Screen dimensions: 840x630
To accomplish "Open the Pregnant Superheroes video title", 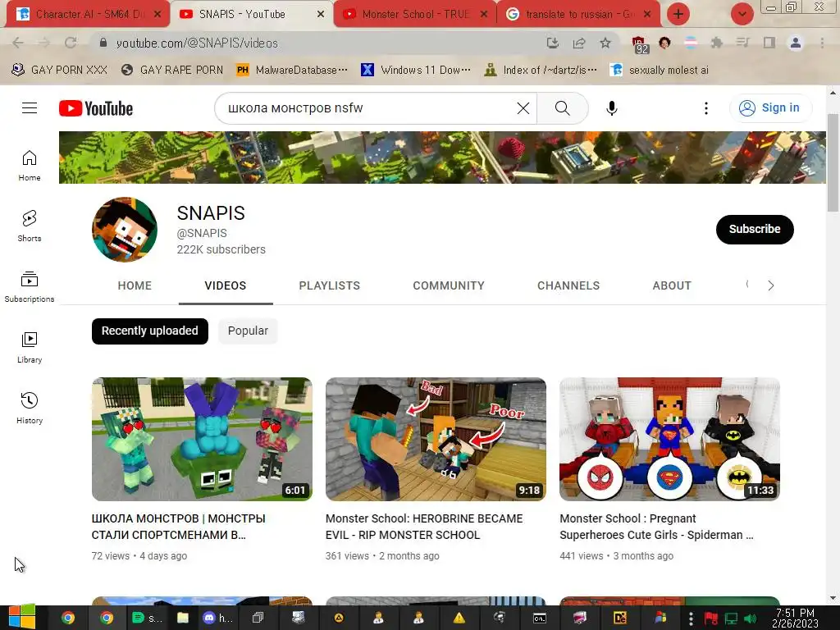I will (656, 527).
